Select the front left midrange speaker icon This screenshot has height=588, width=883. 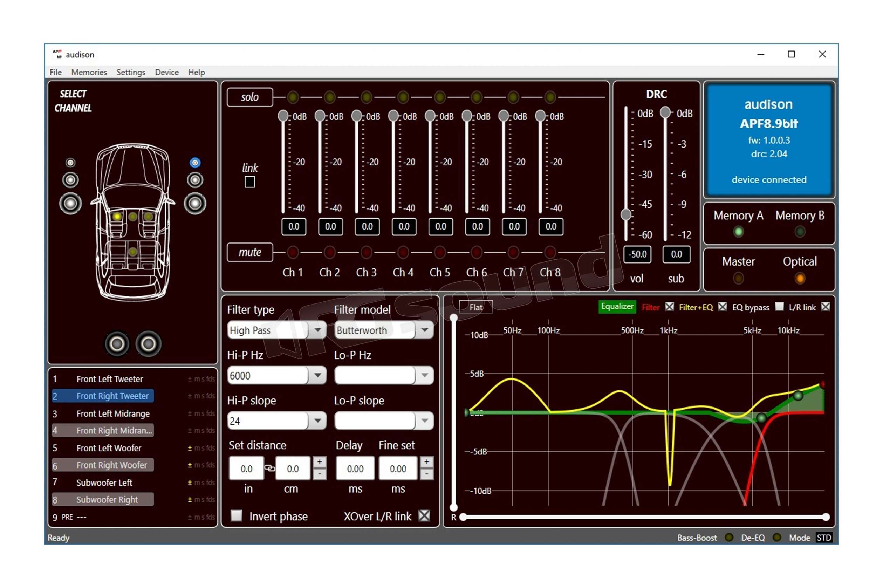pyautogui.click(x=70, y=180)
